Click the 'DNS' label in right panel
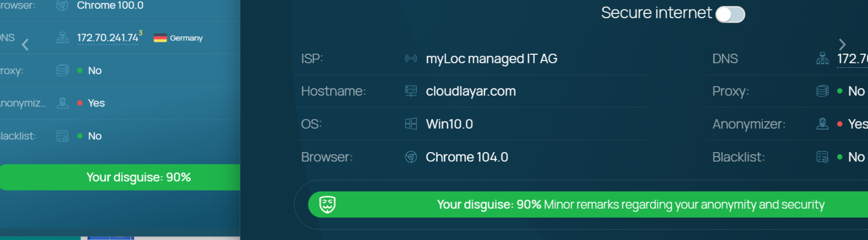Screen dimensions: 868x240 pyautogui.click(x=725, y=59)
